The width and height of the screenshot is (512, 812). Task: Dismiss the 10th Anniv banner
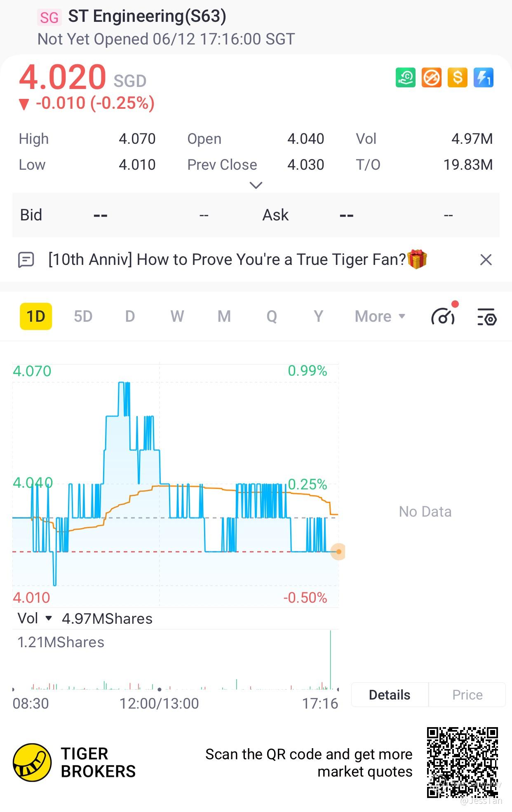click(x=486, y=260)
